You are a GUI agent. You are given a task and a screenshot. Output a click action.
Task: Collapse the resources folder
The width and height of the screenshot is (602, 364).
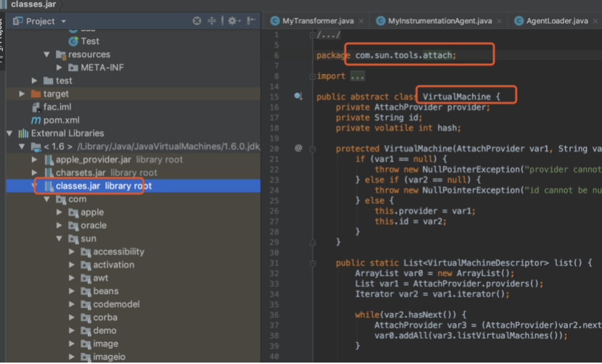click(46, 54)
